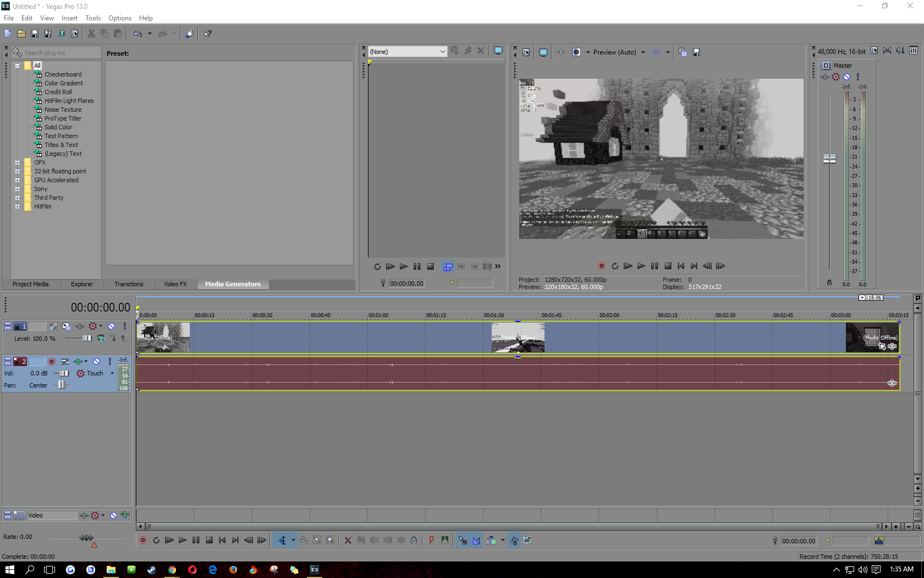Toggle auto ripple in timeline toolbar
This screenshot has height=578, width=924.
coord(491,540)
